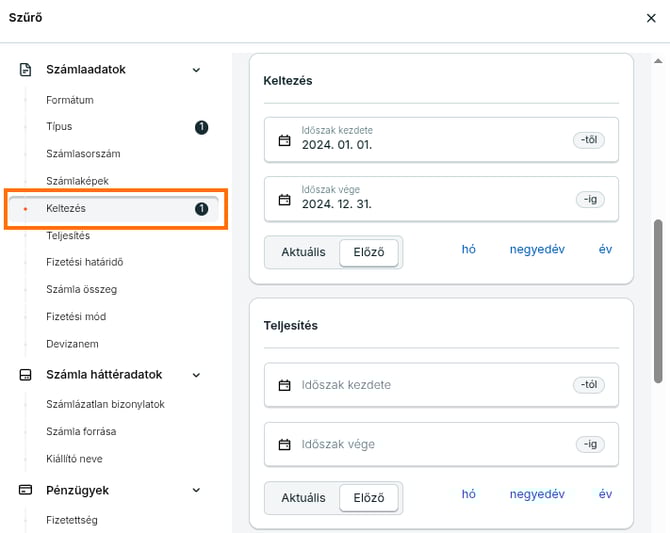
Task: Click the Számla háttéradatok section icon
Action: (x=26, y=375)
